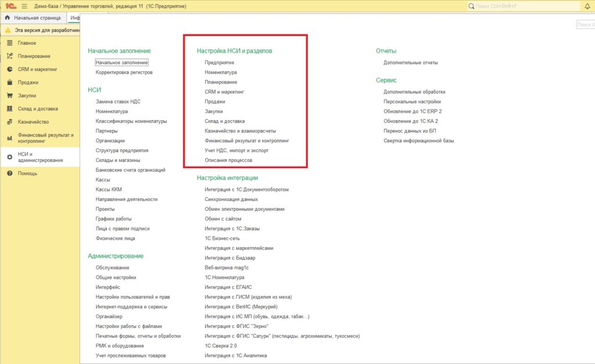Open Перенос данных из БП
The image size is (595, 364).
click(x=410, y=131)
